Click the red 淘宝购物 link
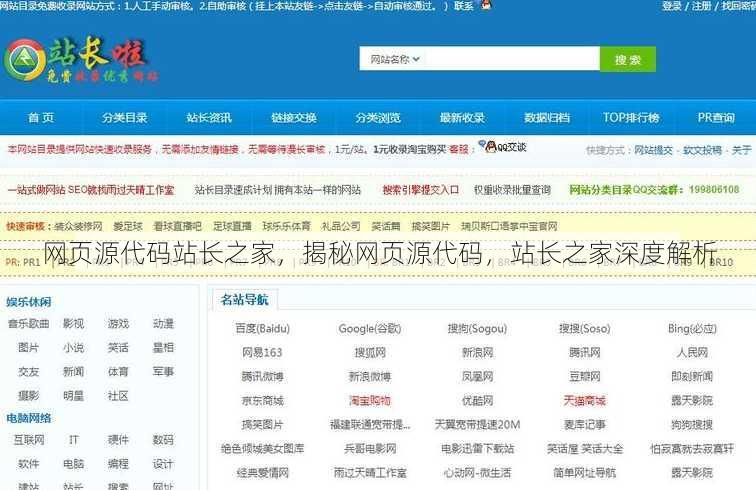 370,401
